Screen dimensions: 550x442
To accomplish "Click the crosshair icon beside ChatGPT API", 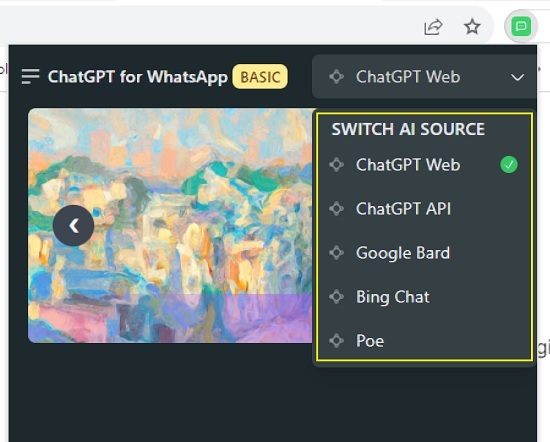I will [336, 209].
